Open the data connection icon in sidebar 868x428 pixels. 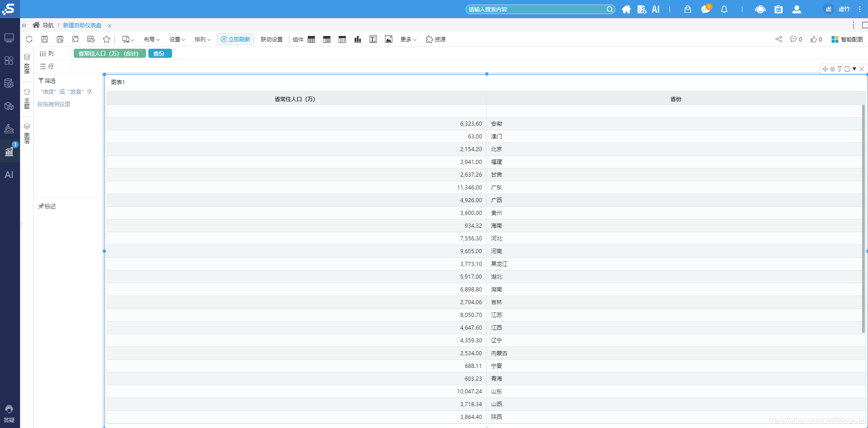click(x=9, y=83)
